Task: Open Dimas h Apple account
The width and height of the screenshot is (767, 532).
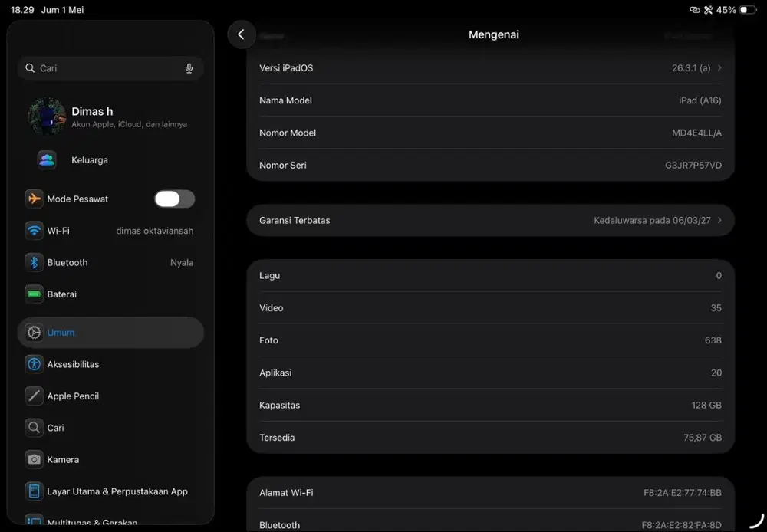Action: (x=110, y=117)
